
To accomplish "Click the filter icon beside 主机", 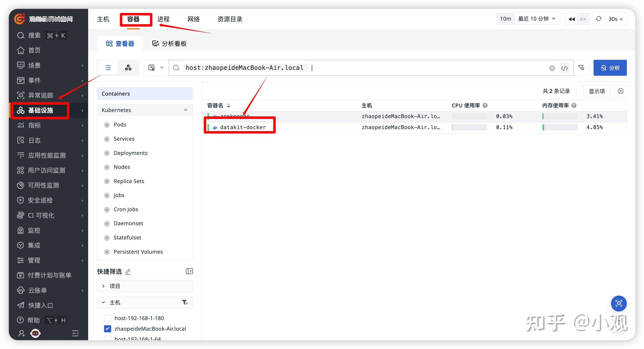I will pyautogui.click(x=185, y=302).
